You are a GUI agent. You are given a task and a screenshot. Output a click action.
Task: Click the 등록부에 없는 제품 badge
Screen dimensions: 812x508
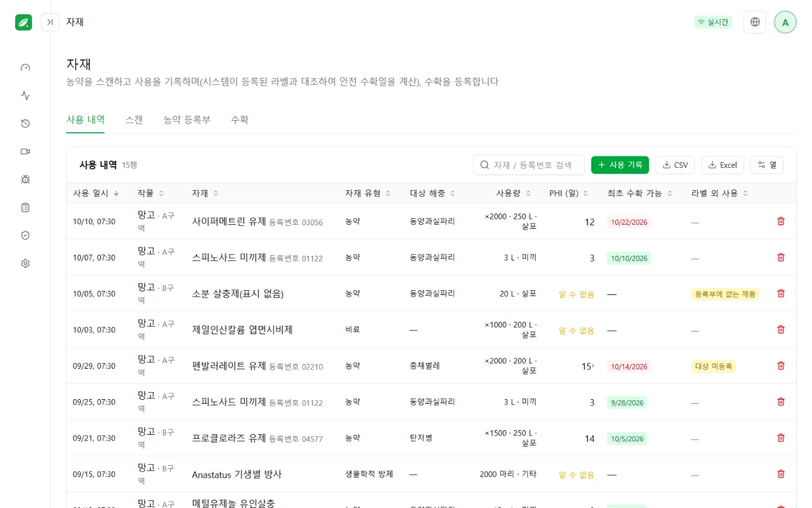coord(725,294)
